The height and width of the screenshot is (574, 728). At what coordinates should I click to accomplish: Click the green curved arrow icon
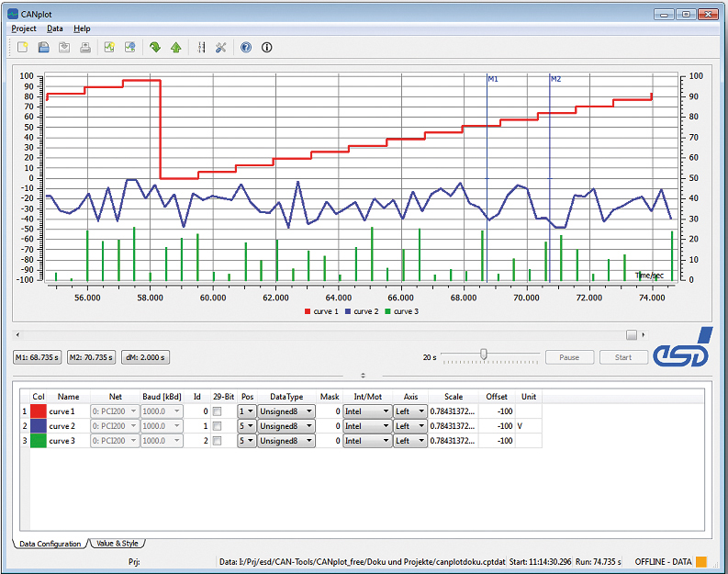154,48
